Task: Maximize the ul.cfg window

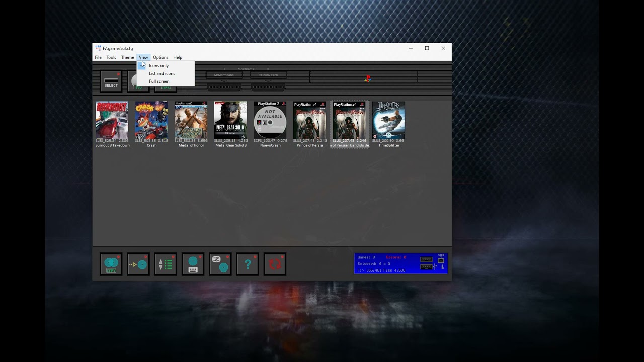Action: tap(427, 48)
